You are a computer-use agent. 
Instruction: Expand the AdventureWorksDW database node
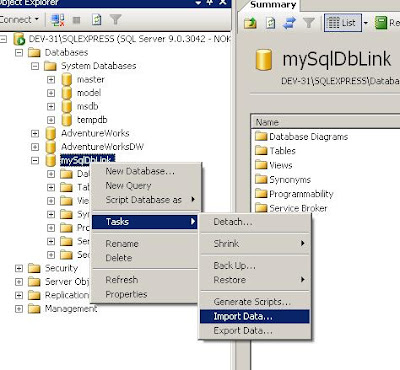[x=35, y=147]
